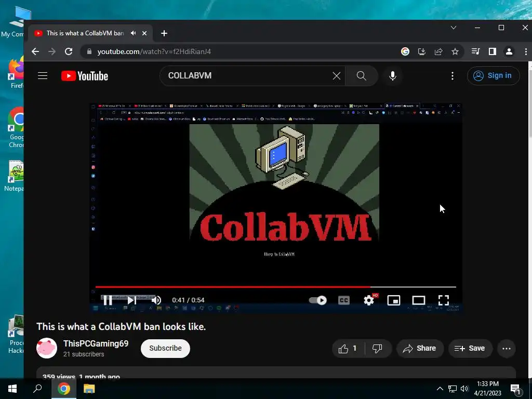
Task: Open YouTube settings three-dot menu
Action: 453,76
